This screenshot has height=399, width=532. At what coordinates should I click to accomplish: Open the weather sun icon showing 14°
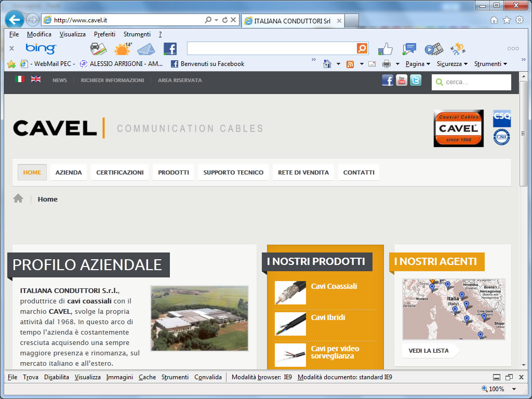tap(123, 49)
